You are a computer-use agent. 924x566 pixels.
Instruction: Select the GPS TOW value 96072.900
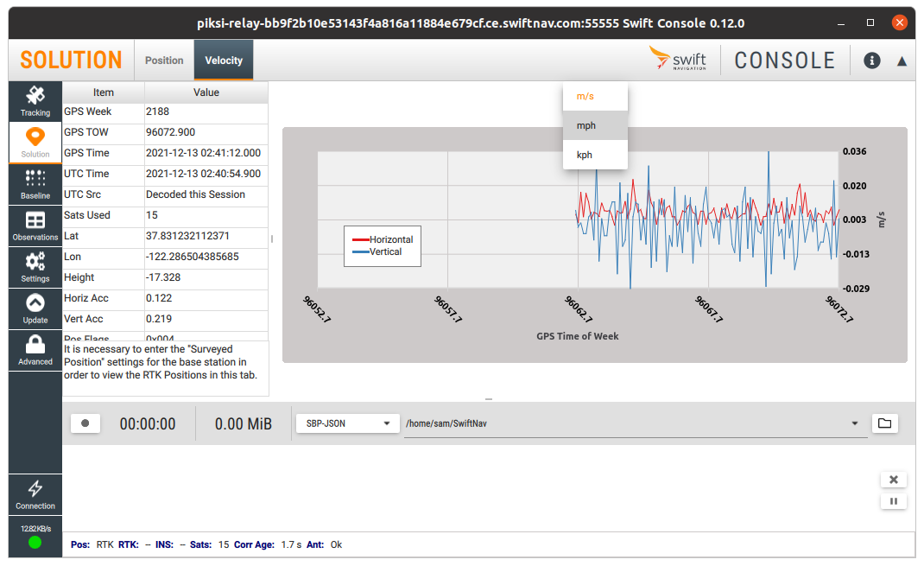(x=206, y=133)
